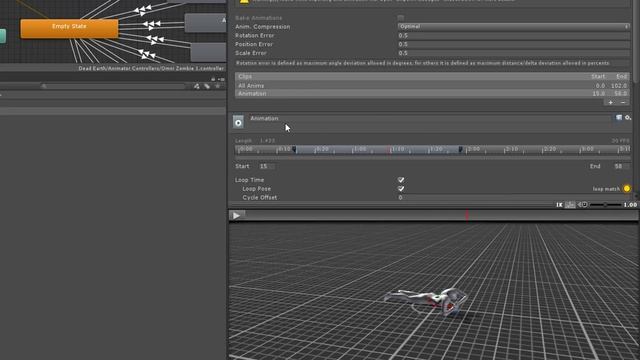Viewport: 640px width, 360px height.
Task: Lock the Project panel
Action: (x=213, y=79)
